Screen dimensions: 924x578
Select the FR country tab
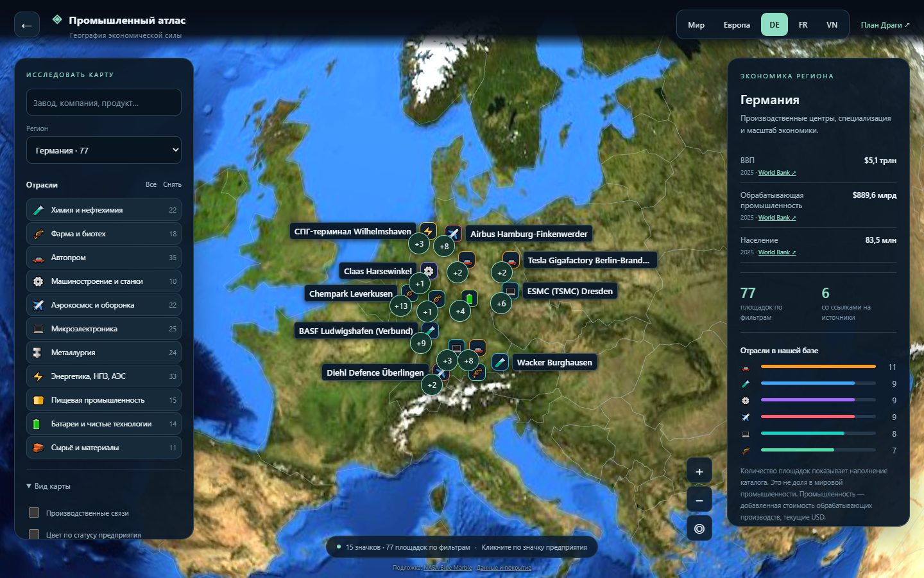tap(803, 25)
